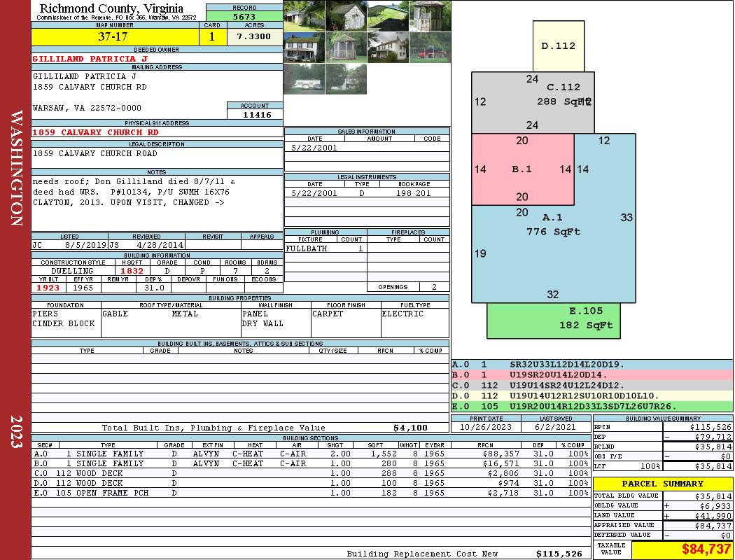
Task: Click the listed date 8/5/2019
Action: (86, 244)
